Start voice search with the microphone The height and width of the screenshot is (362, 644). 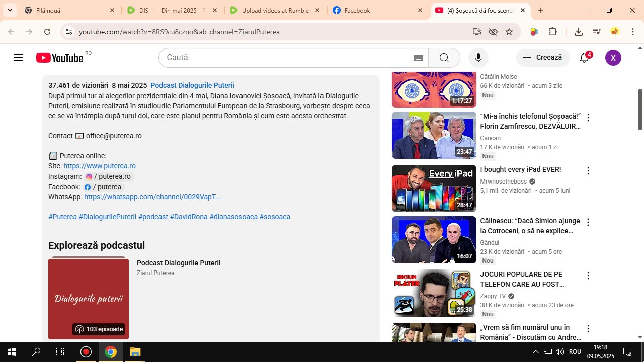pos(478,58)
